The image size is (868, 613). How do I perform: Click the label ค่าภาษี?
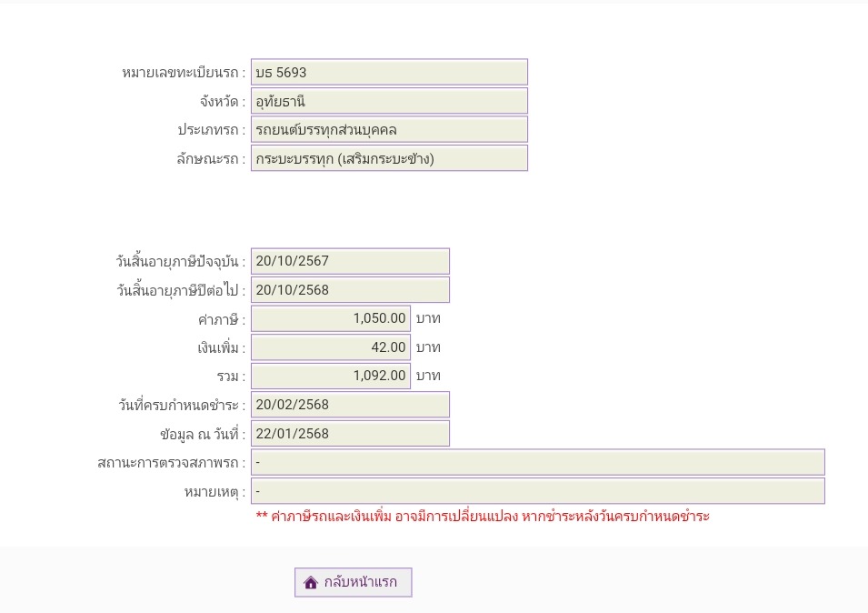[222, 319]
